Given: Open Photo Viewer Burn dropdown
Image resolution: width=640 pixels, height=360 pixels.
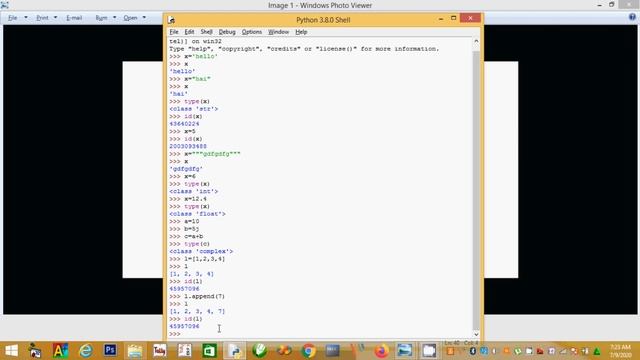Looking at the screenshot, I should [x=106, y=18].
